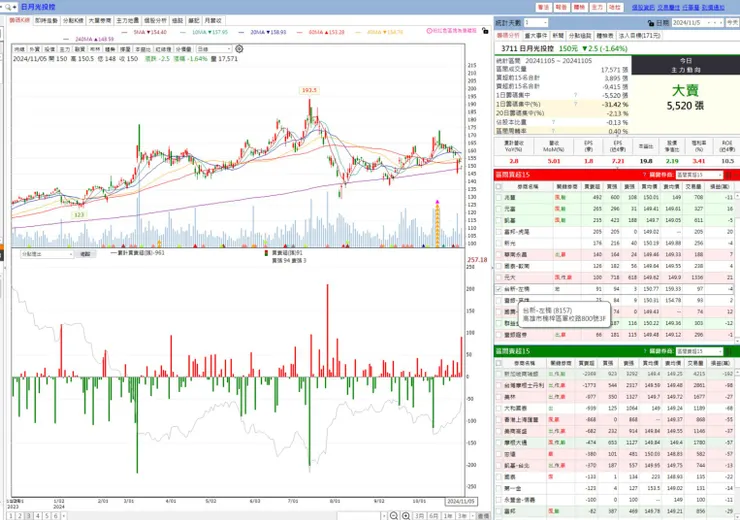The width and height of the screenshot is (740, 520).
Task: Switch to the 主力地圖 tab
Action: click(x=127, y=20)
